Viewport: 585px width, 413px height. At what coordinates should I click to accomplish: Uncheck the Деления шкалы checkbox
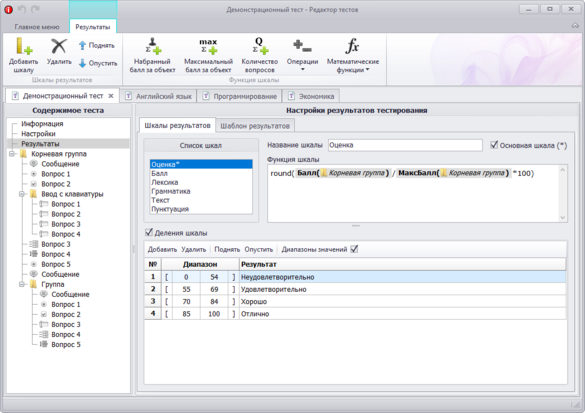pos(149,232)
